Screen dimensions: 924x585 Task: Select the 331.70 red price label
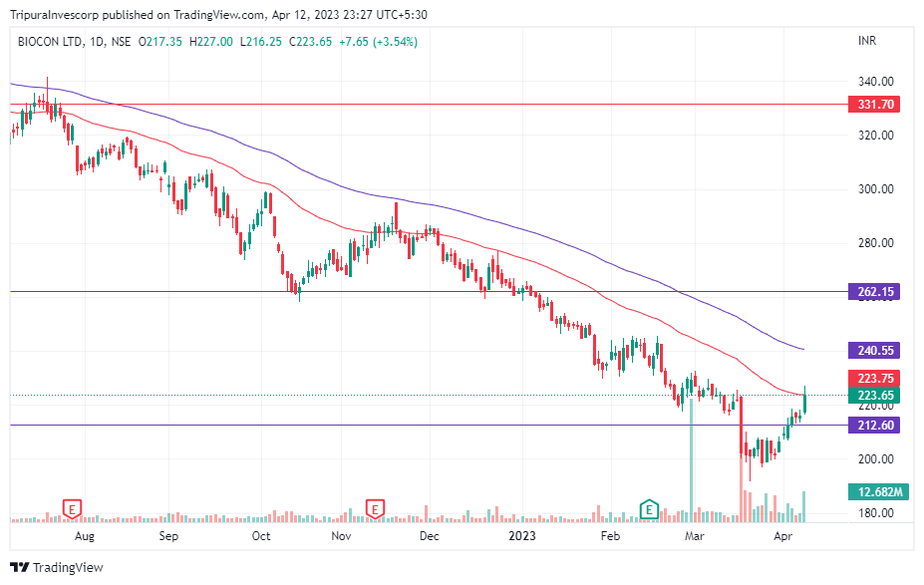tap(874, 105)
